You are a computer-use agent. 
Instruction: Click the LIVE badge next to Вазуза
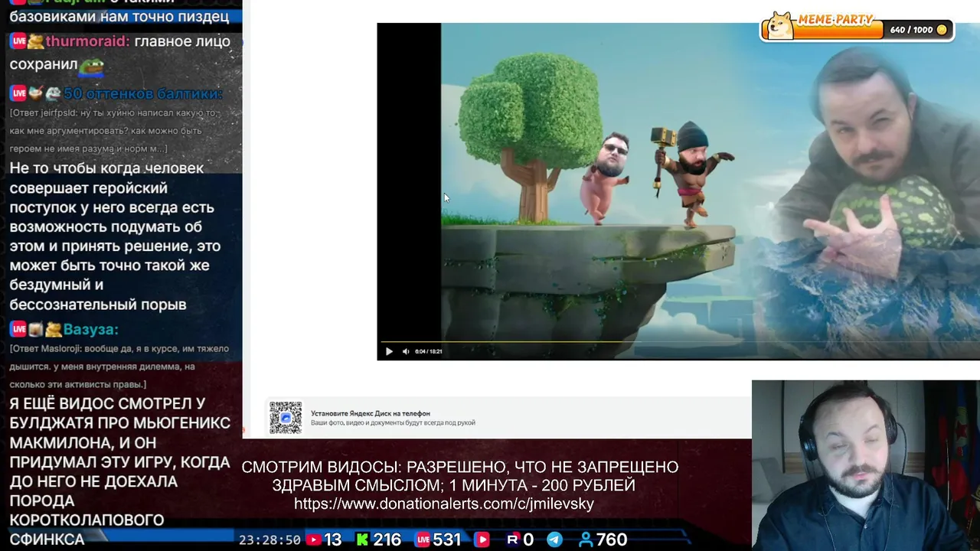point(18,329)
